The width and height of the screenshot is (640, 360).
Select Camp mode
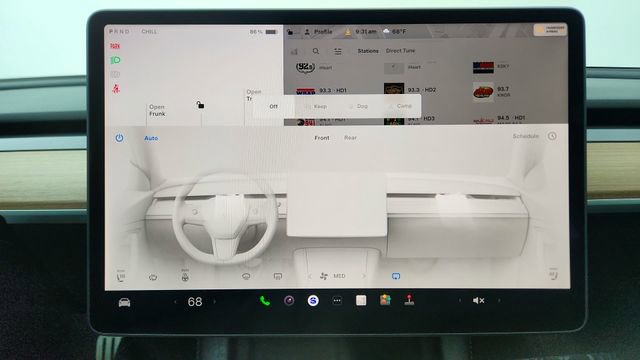click(x=401, y=106)
